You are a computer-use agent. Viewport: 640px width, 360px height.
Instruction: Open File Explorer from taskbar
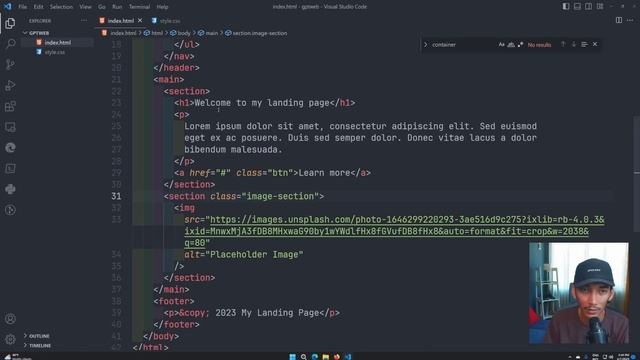click(x=326, y=357)
